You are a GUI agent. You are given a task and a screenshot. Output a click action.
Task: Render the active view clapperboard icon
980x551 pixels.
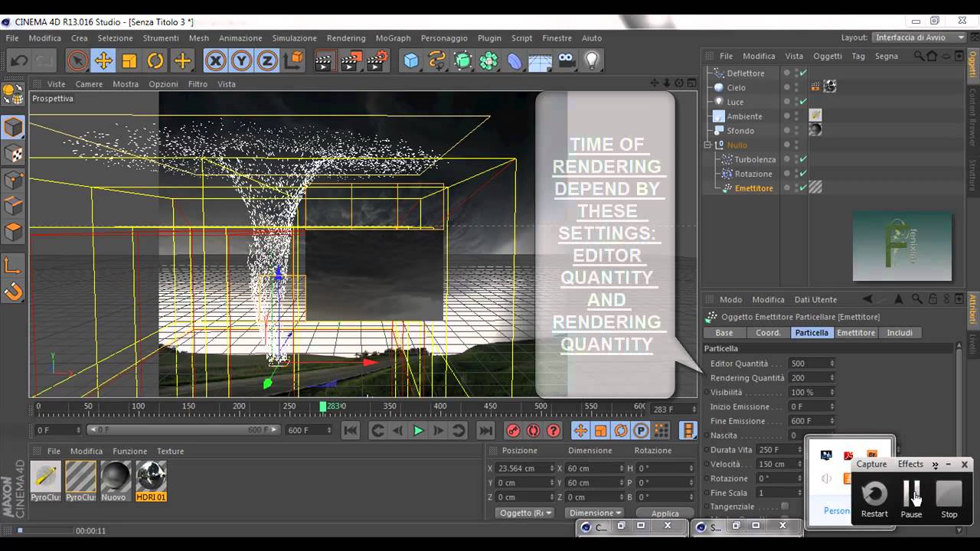point(325,60)
